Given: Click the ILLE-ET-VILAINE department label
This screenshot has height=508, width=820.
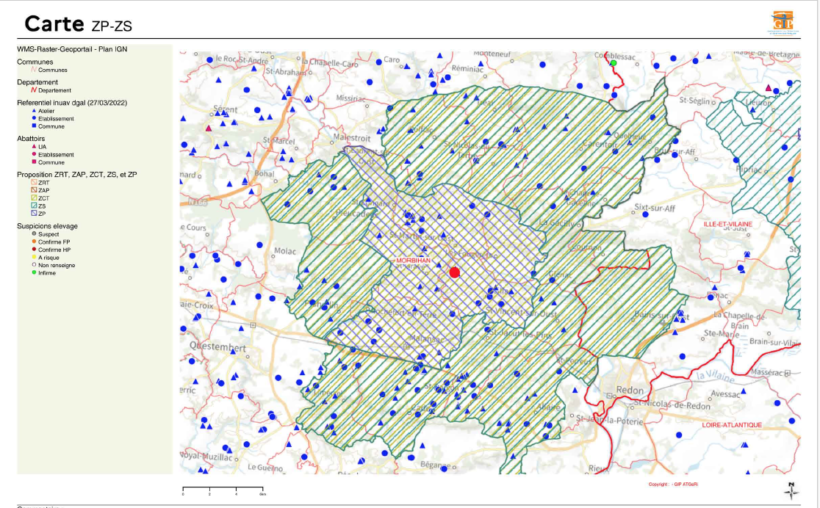Looking at the screenshot, I should tap(727, 224).
